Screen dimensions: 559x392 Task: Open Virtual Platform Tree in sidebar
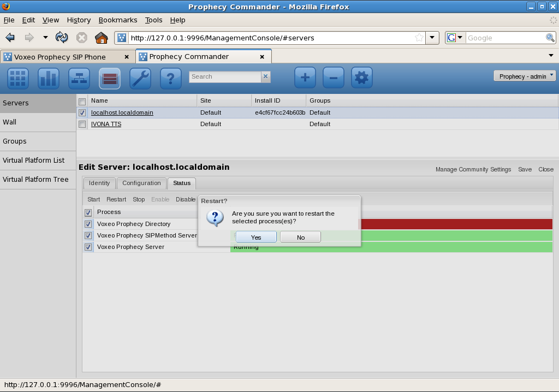click(38, 180)
